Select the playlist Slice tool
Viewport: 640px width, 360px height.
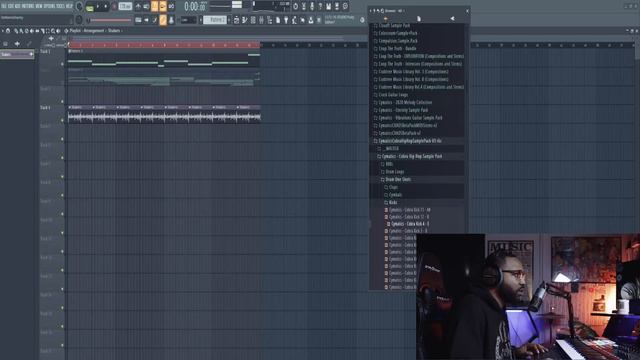(x=42, y=31)
